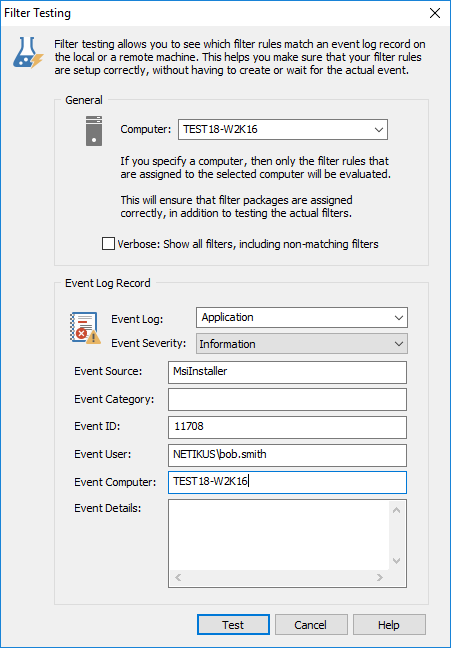Click into the empty Event Category field
This screenshot has width=451, height=648.
[x=287, y=400]
